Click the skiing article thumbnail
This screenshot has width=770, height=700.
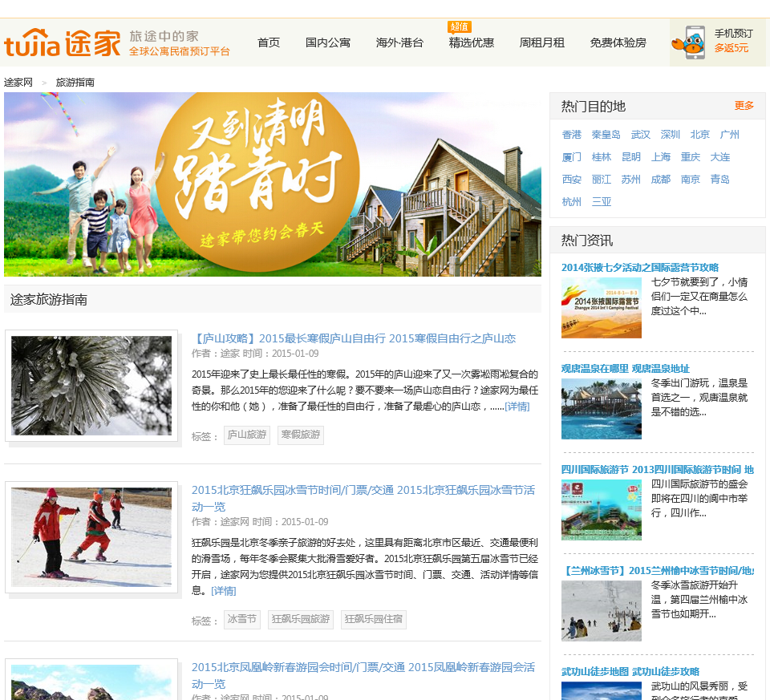(91, 537)
